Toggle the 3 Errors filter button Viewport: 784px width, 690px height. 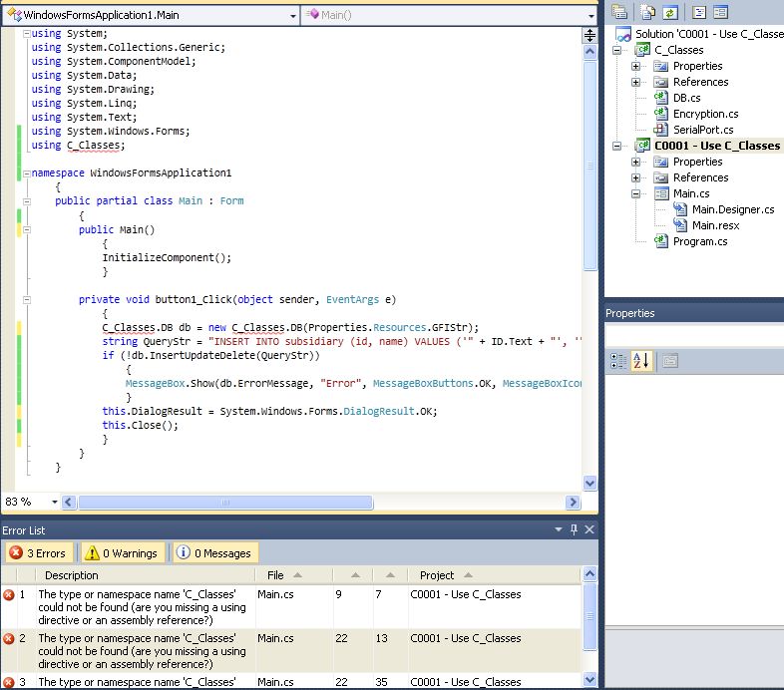pyautogui.click(x=39, y=553)
